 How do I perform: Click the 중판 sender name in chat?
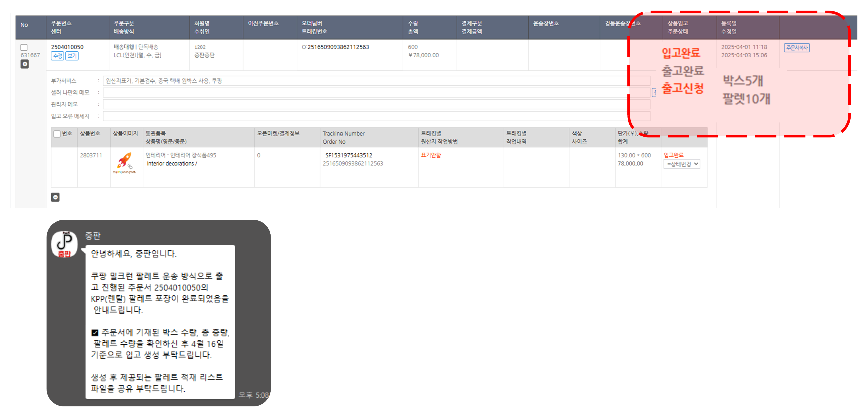[x=93, y=236]
